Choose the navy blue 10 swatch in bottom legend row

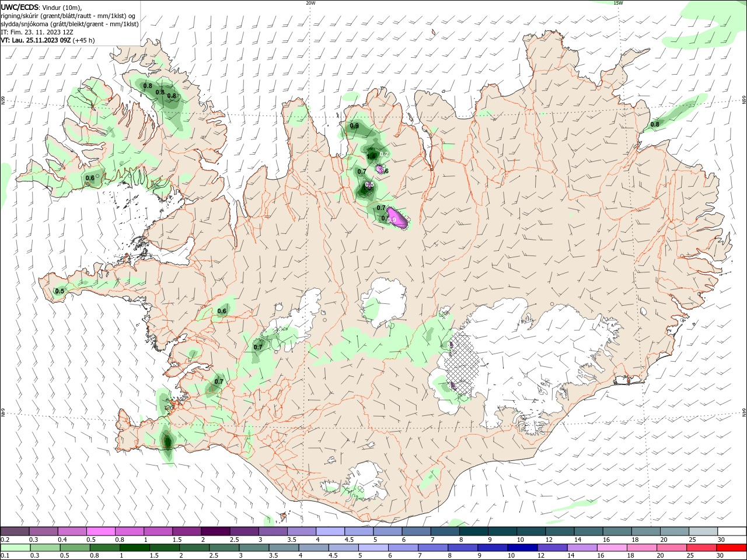522,548
